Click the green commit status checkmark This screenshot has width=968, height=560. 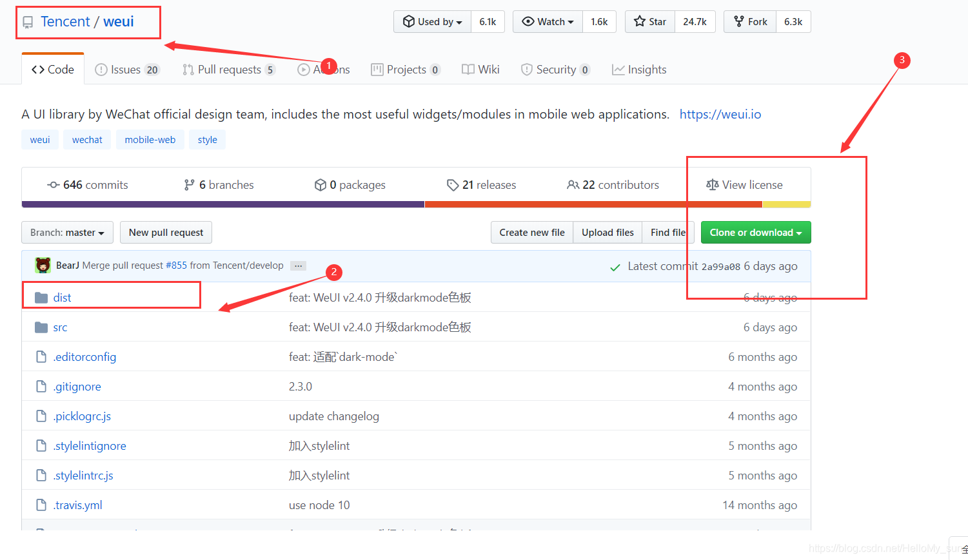615,267
